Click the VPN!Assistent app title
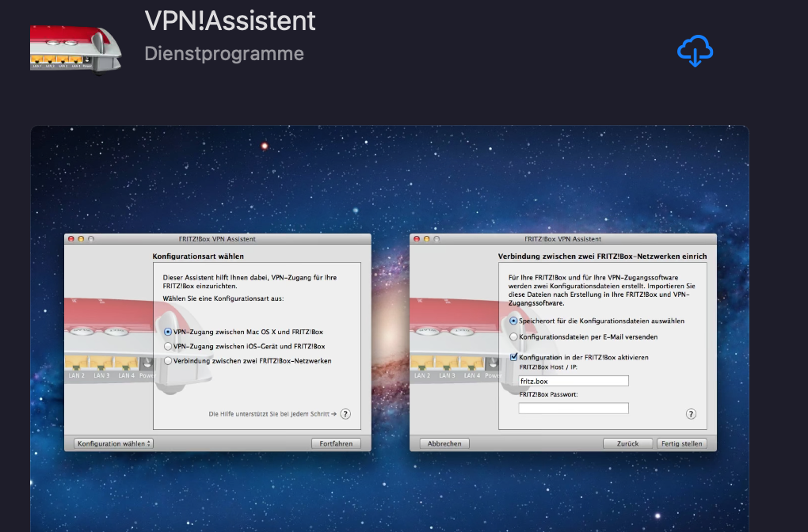This screenshot has height=532, width=808. pos(230,21)
